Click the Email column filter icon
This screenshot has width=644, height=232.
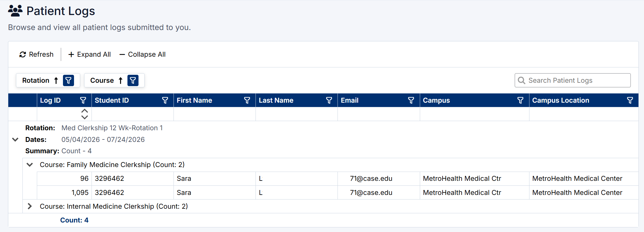click(411, 101)
